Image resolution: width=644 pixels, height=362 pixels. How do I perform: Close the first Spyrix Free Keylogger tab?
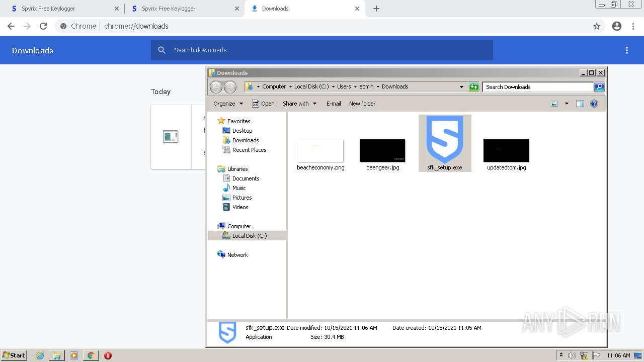[x=116, y=9]
